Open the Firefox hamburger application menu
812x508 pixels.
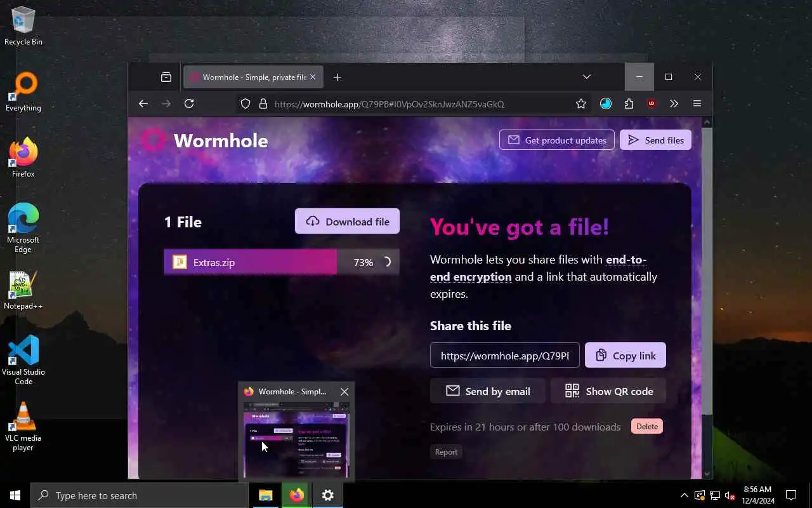coord(697,104)
